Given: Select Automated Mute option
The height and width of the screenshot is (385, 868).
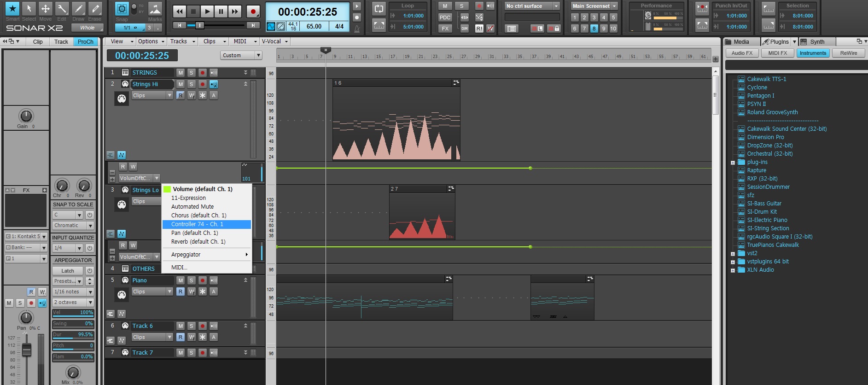Looking at the screenshot, I should click(x=206, y=207).
